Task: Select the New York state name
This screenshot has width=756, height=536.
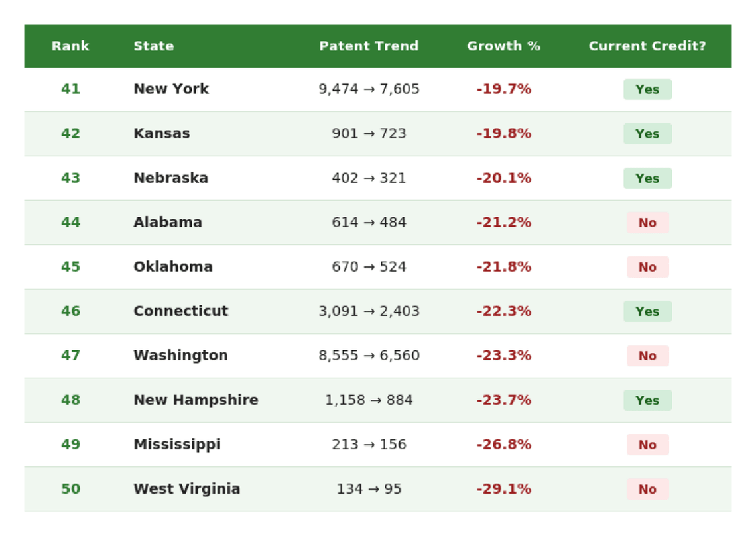Action: (x=171, y=89)
